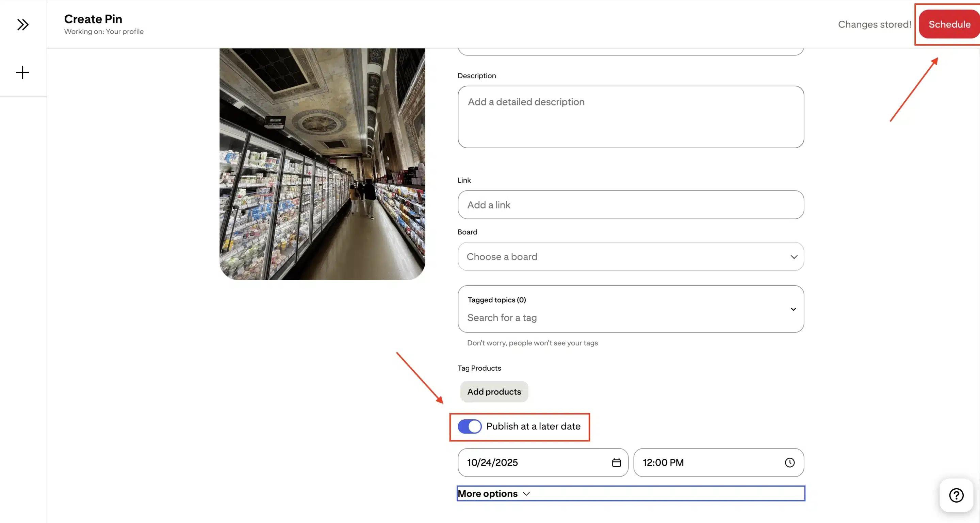Open the calendar date picker icon
This screenshot has width=980, height=523.
pyautogui.click(x=616, y=462)
